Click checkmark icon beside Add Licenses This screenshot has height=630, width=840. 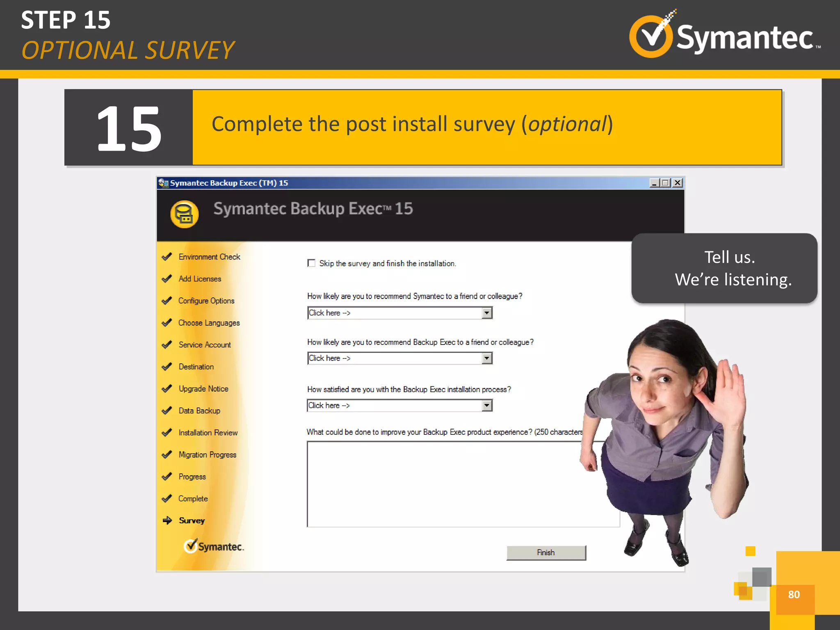(x=167, y=279)
